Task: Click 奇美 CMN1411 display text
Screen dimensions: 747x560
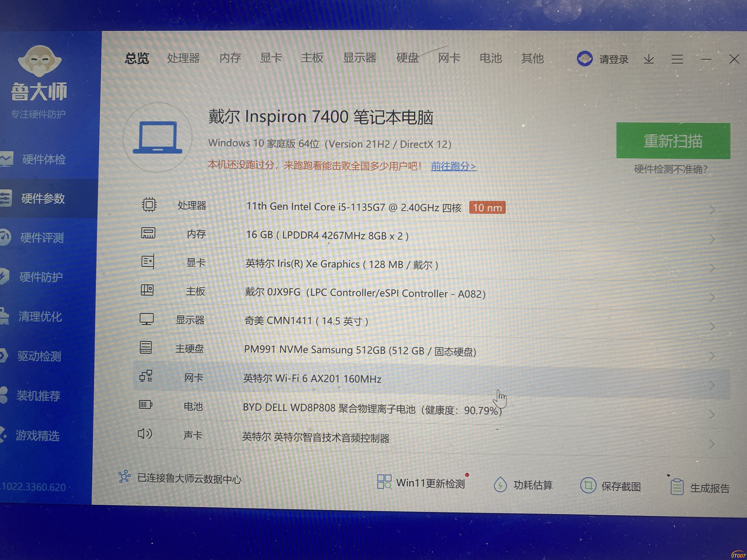Action: (x=306, y=321)
